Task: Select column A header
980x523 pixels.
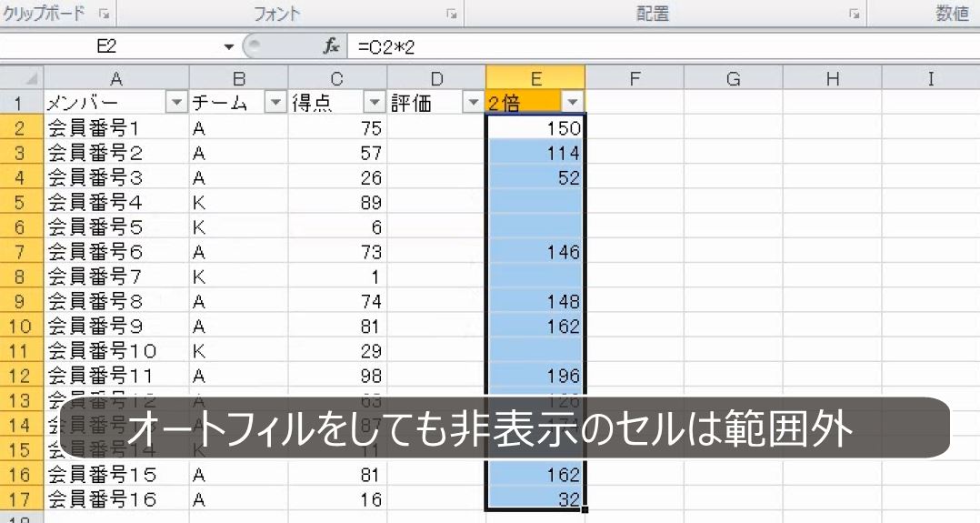Action: click(116, 78)
